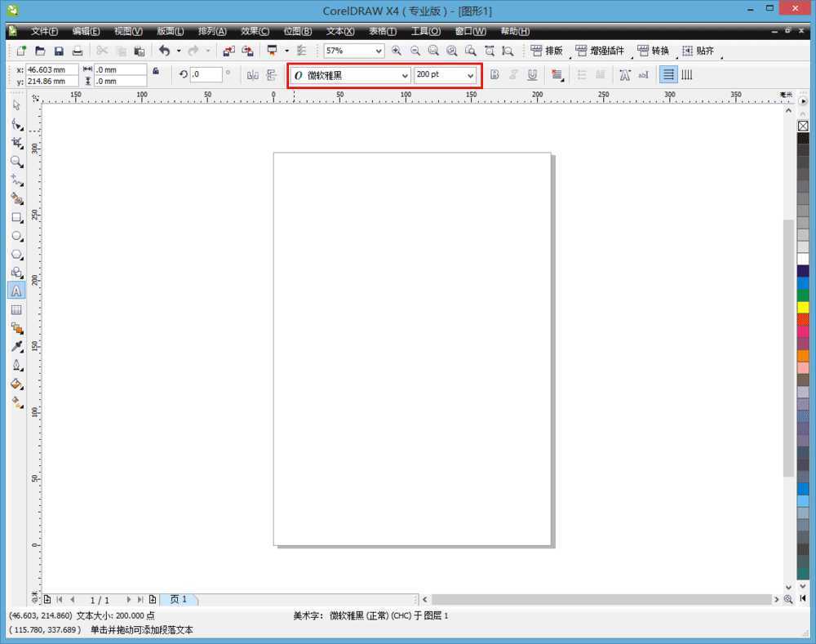The image size is (816, 644).
Task: Click the 排版 button
Action: pyautogui.click(x=547, y=51)
